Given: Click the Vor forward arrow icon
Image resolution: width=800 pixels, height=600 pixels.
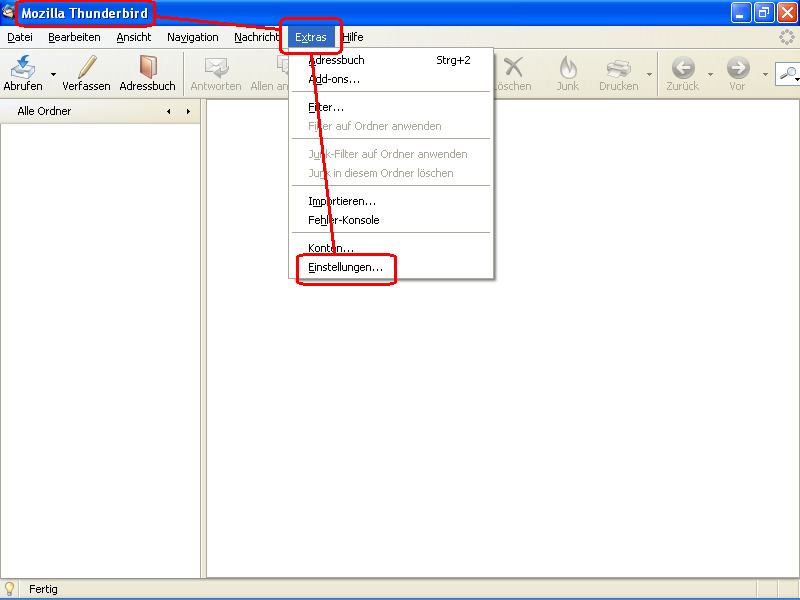Looking at the screenshot, I should (738, 67).
